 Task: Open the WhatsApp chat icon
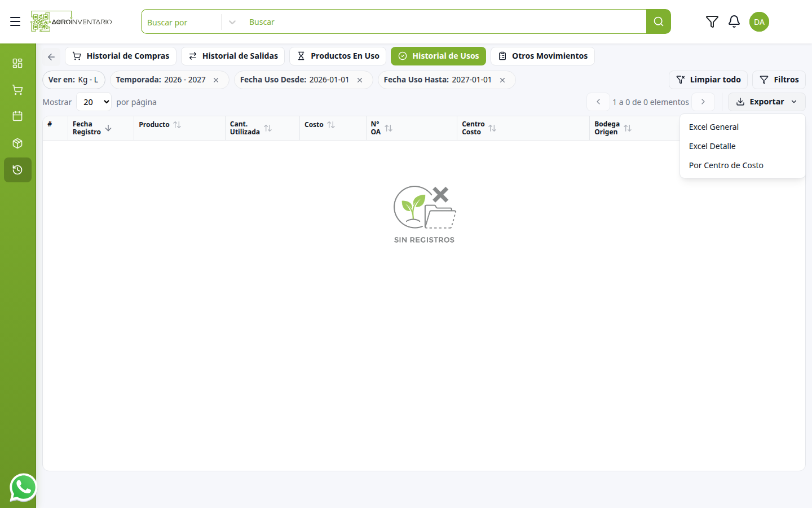click(23, 487)
